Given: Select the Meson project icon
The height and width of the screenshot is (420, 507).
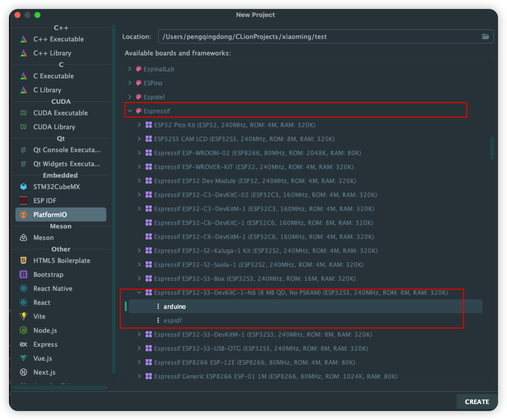Looking at the screenshot, I should pos(23,237).
